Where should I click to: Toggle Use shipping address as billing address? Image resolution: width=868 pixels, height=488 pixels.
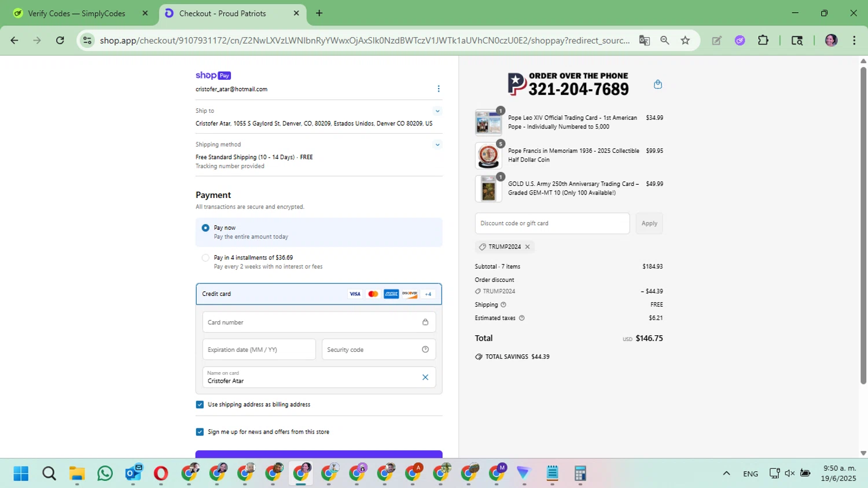(200, 405)
